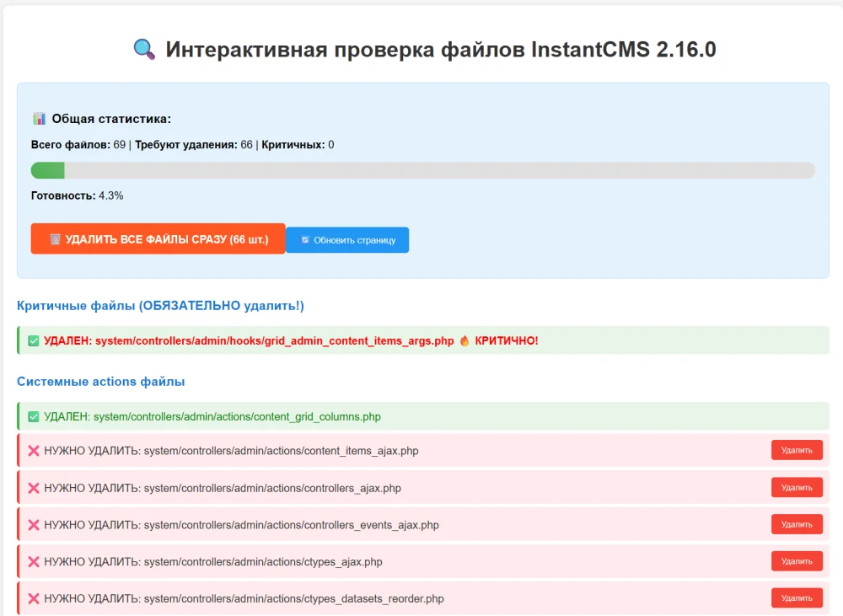Click the red X icon of ctypes_ajax.php row
The width and height of the screenshot is (843, 616).
[34, 562]
